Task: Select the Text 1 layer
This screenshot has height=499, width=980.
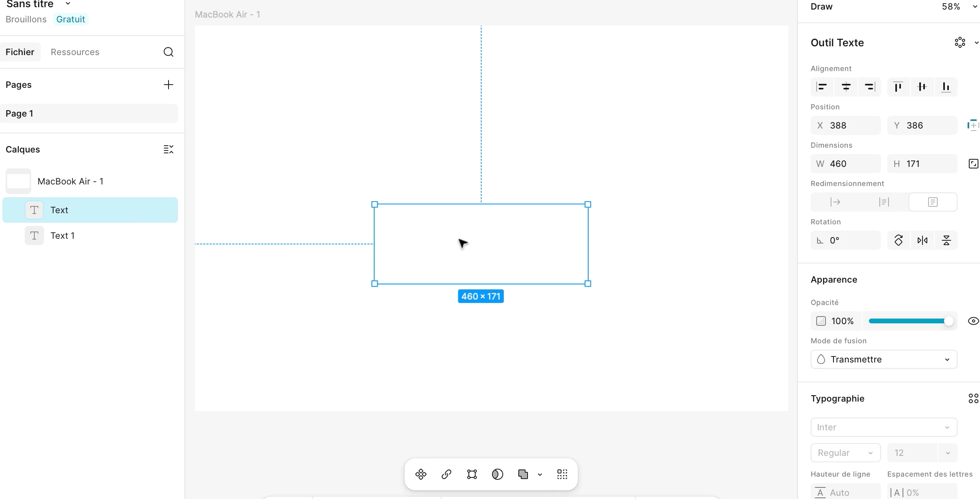Action: coord(62,236)
